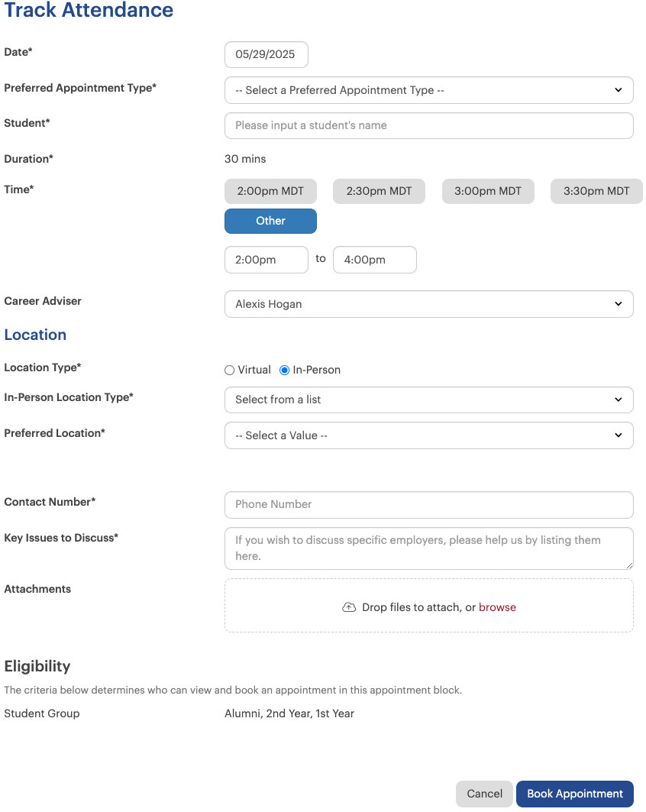Select the Other time option
646x812 pixels.
(270, 221)
